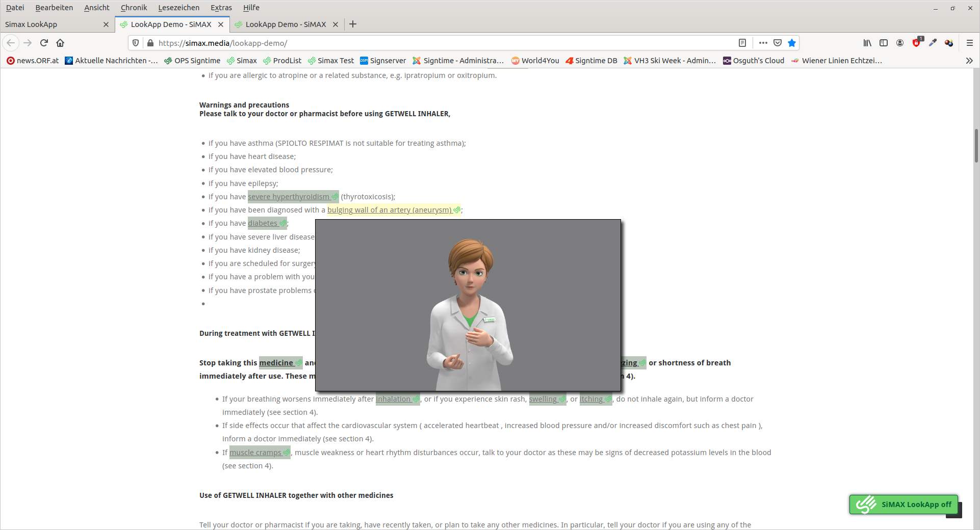Open a new browser tab
Screen dimensions: 980x530
point(353,24)
